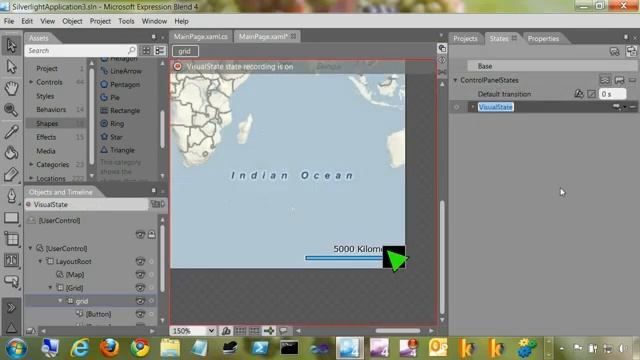This screenshot has height=360, width=640.
Task: Select the Direct Selection tool
Action: click(11, 67)
